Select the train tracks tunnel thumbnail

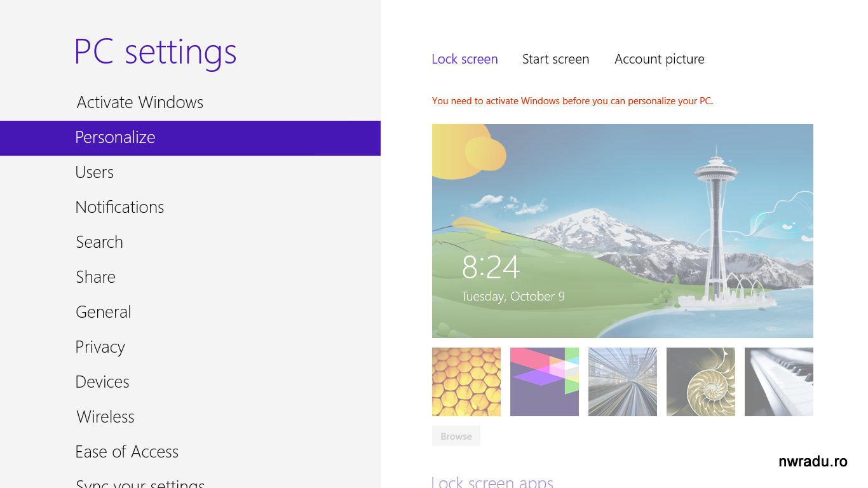(x=623, y=382)
